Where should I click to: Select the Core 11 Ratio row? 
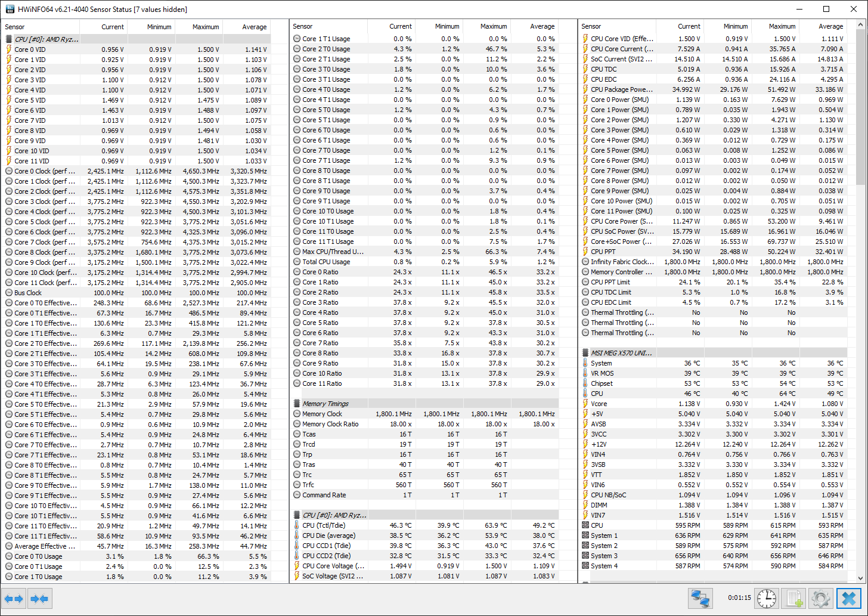tap(426, 383)
